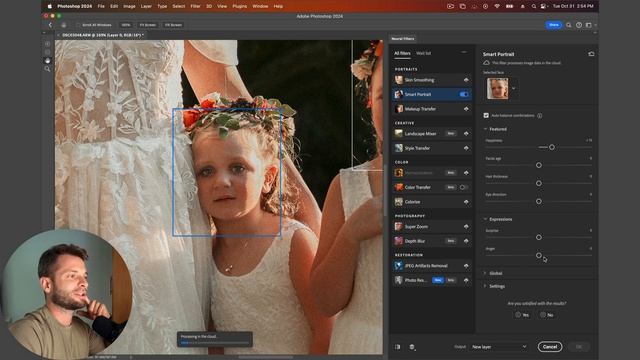Open the Plugins menu

pos(240,6)
